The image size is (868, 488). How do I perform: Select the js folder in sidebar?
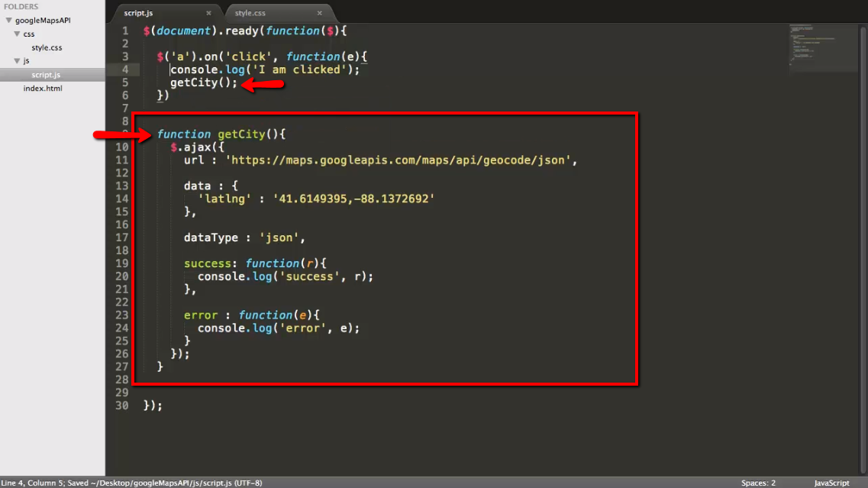tap(26, 61)
